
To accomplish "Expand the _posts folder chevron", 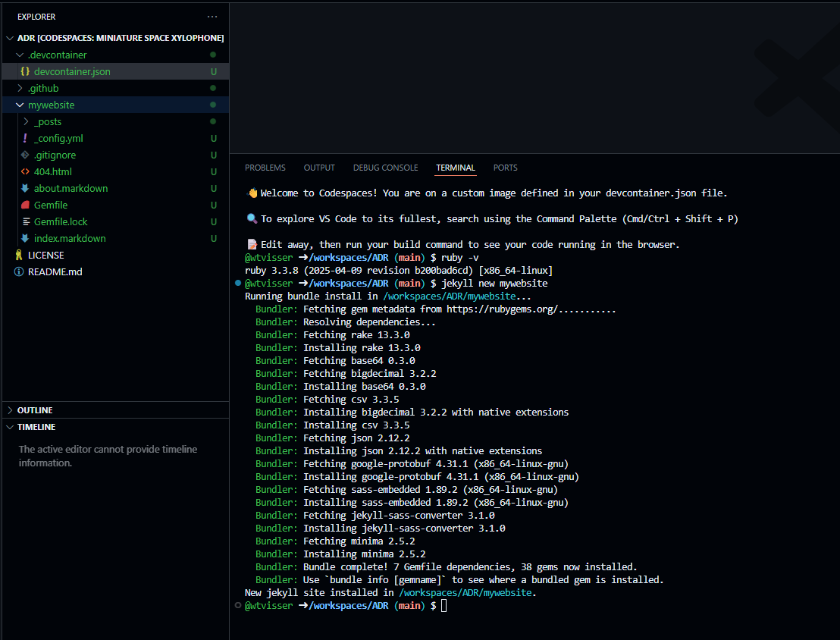I will 26,121.
